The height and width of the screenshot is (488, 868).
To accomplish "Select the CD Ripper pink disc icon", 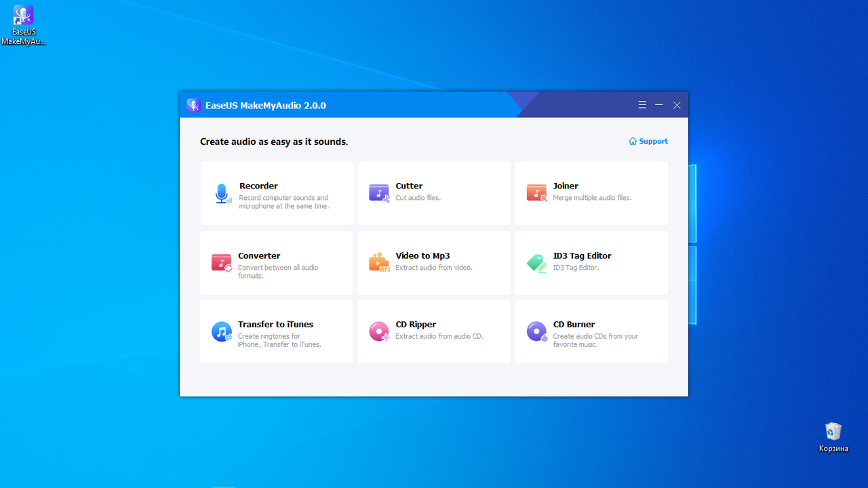I will tap(379, 332).
